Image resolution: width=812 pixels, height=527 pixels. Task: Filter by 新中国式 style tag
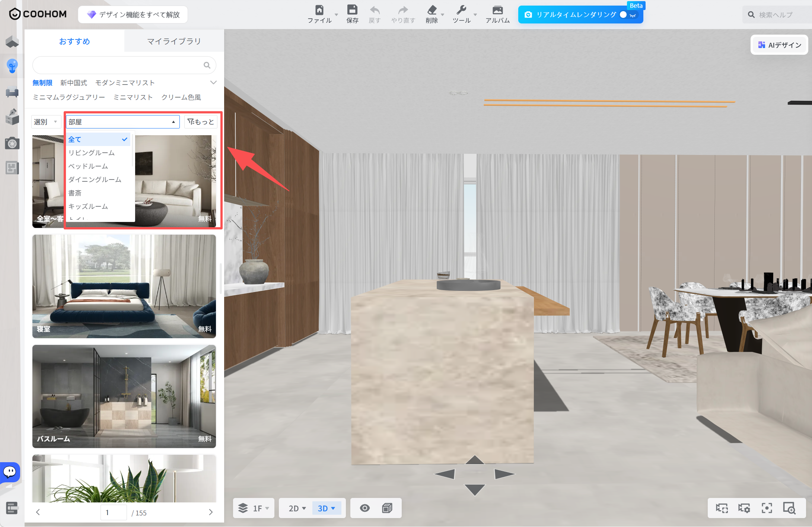[x=74, y=83]
